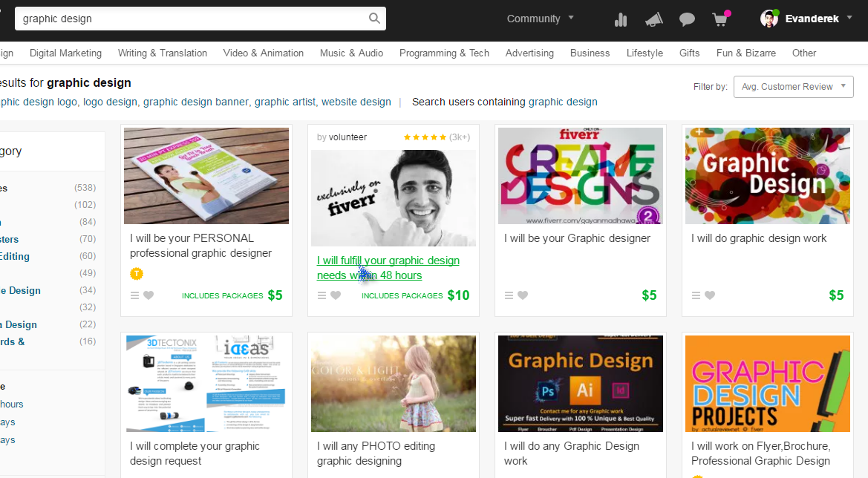Open the messages chat bubble icon
Image resolution: width=868 pixels, height=478 pixels.
[x=687, y=20]
